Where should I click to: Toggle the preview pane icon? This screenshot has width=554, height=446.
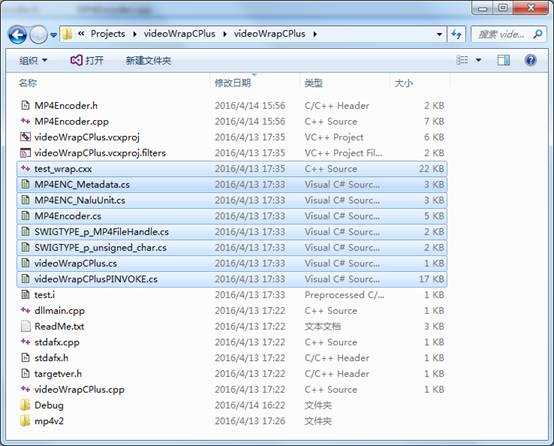[x=503, y=60]
